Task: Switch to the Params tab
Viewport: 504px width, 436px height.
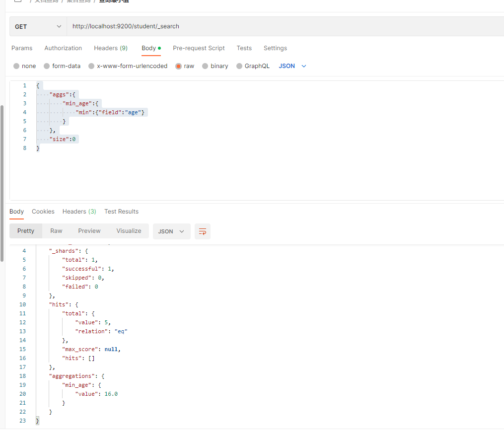Action: point(22,48)
